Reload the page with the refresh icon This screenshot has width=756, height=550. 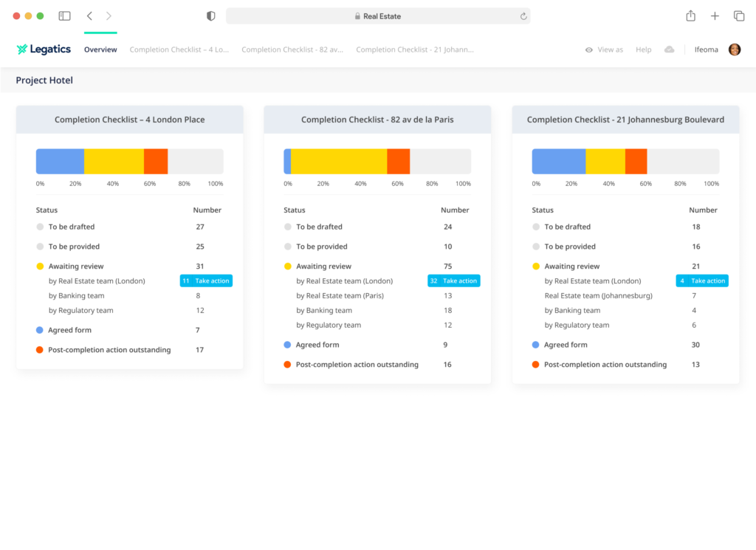523,16
